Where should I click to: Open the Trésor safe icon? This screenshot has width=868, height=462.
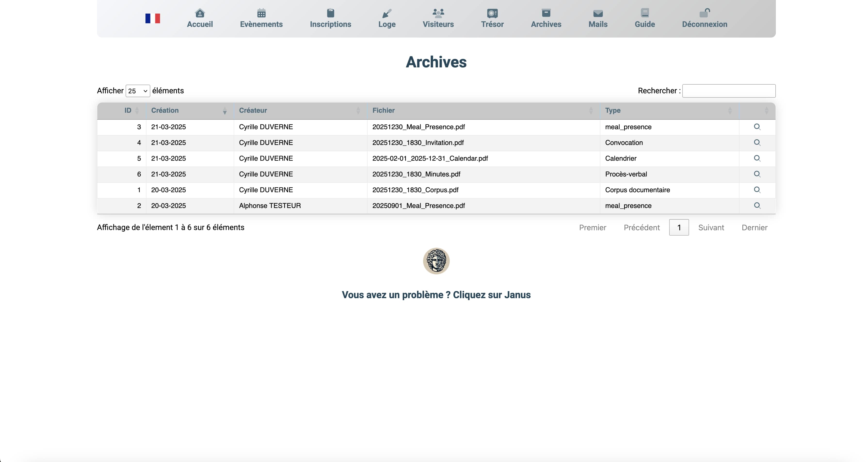(x=492, y=13)
